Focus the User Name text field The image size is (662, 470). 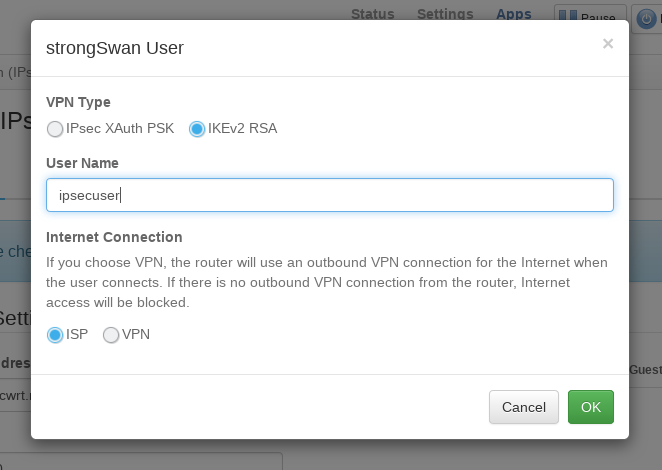click(330, 195)
